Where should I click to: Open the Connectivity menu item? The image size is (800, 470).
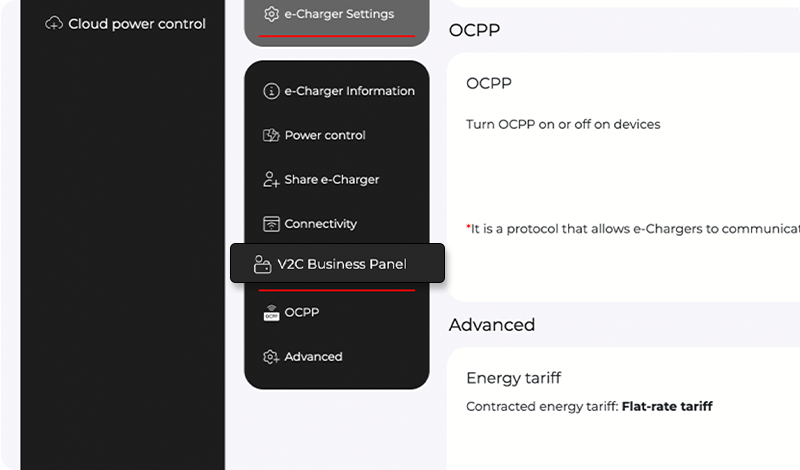point(320,224)
